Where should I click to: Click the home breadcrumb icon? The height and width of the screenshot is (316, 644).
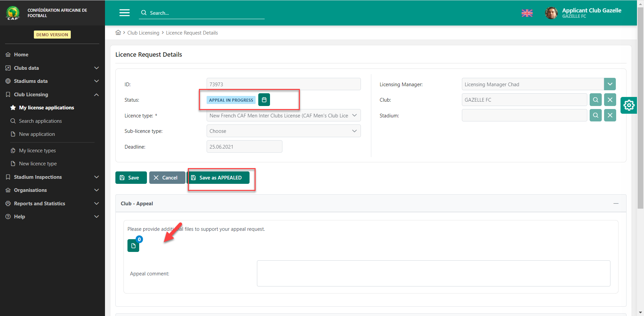point(118,33)
